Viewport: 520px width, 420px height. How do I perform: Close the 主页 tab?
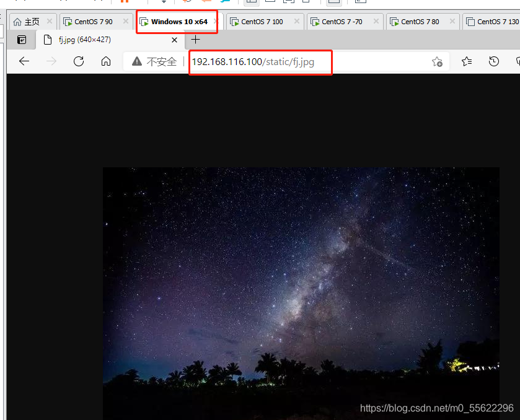(50, 22)
